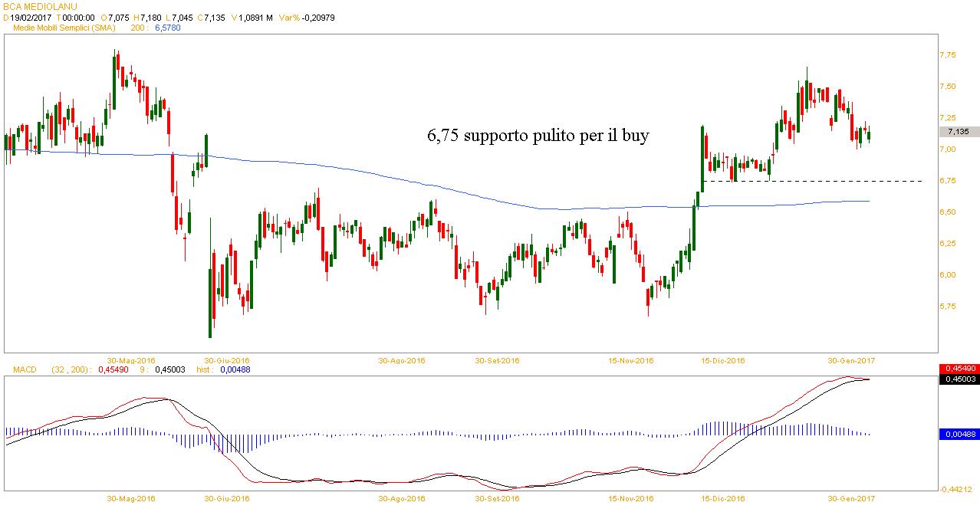
Task: Click the 30-Set-2016 date under MACD panel
Action: click(x=498, y=498)
